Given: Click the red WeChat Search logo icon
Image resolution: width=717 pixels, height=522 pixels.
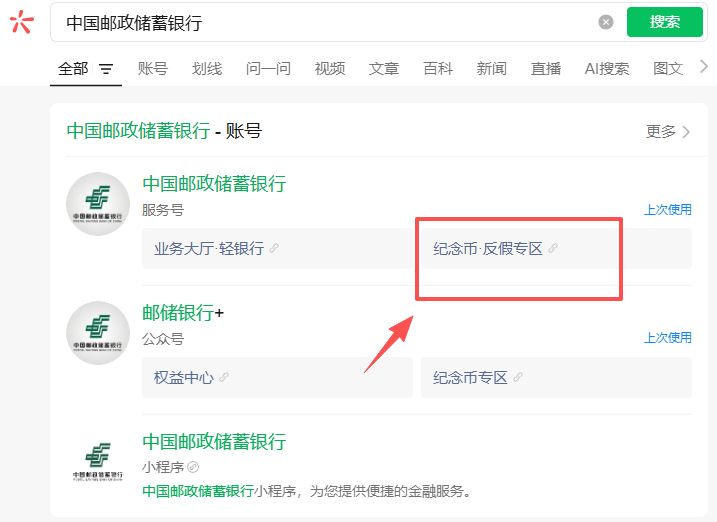Looking at the screenshot, I should [x=21, y=22].
